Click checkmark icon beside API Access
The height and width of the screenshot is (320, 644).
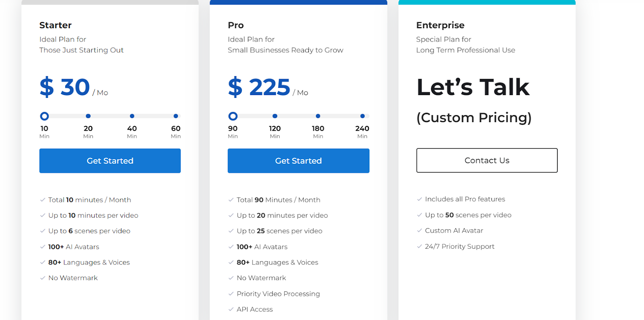(231, 310)
